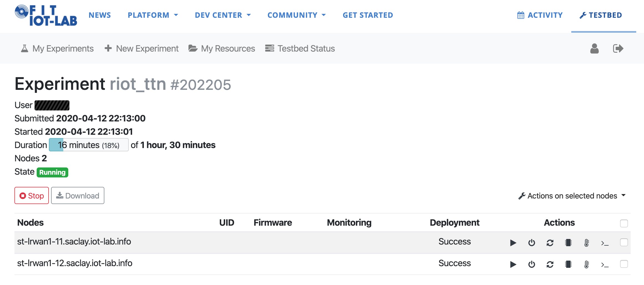The height and width of the screenshot is (285, 644).
Task: Open the Activity tab label
Action: click(x=545, y=15)
